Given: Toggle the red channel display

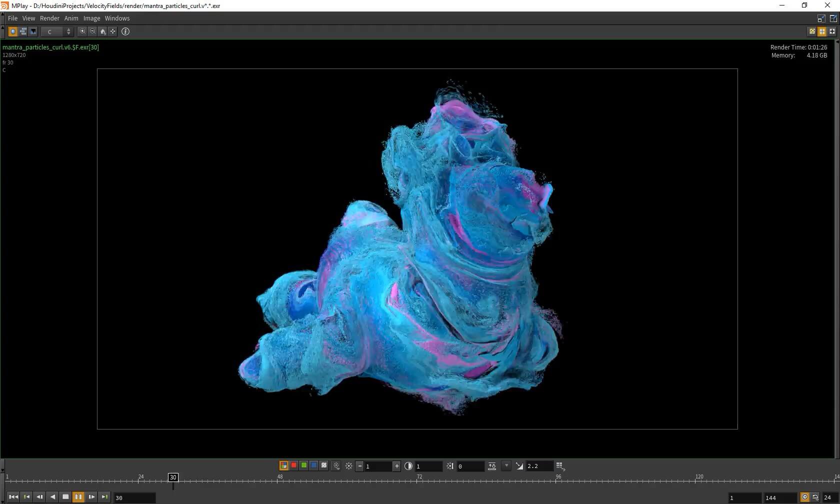Looking at the screenshot, I should pyautogui.click(x=294, y=465).
